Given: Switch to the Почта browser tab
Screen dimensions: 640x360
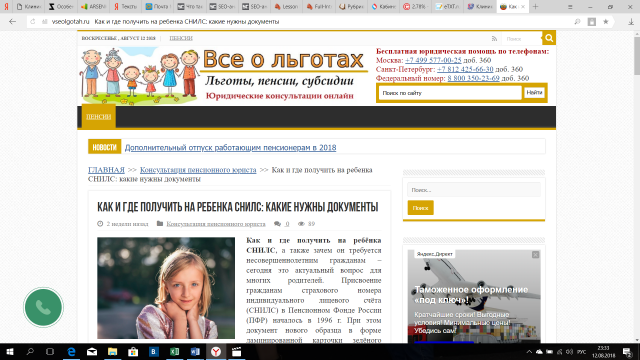Looking at the screenshot, I should (x=158, y=7).
